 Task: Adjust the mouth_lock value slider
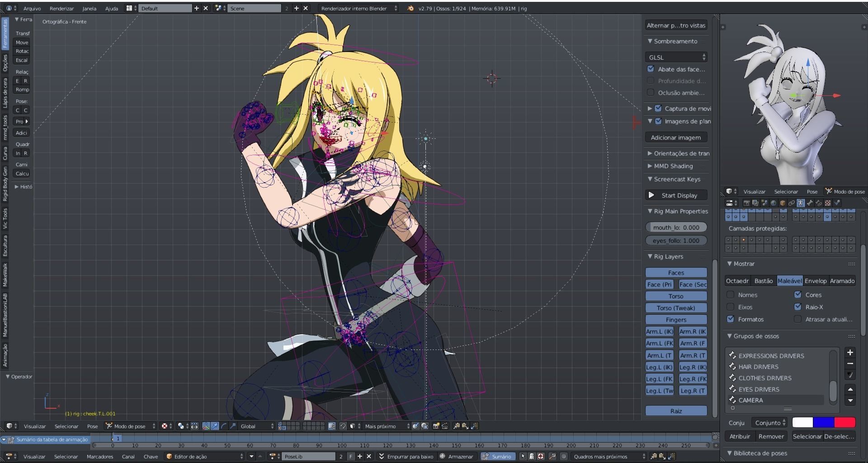click(676, 227)
